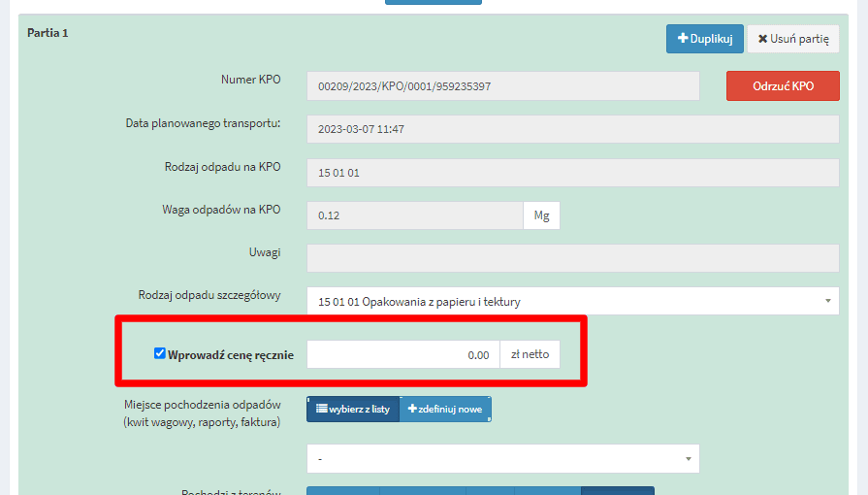Screen dimensions: 868x495
Task: Click the 'Waga odpadów na KPO' field
Action: [414, 215]
